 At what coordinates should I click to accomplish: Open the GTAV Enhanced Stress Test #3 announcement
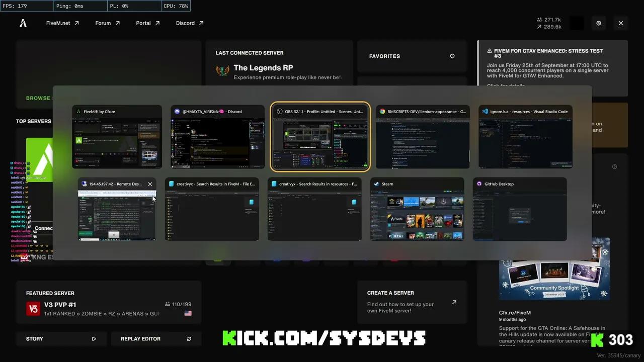click(x=552, y=68)
